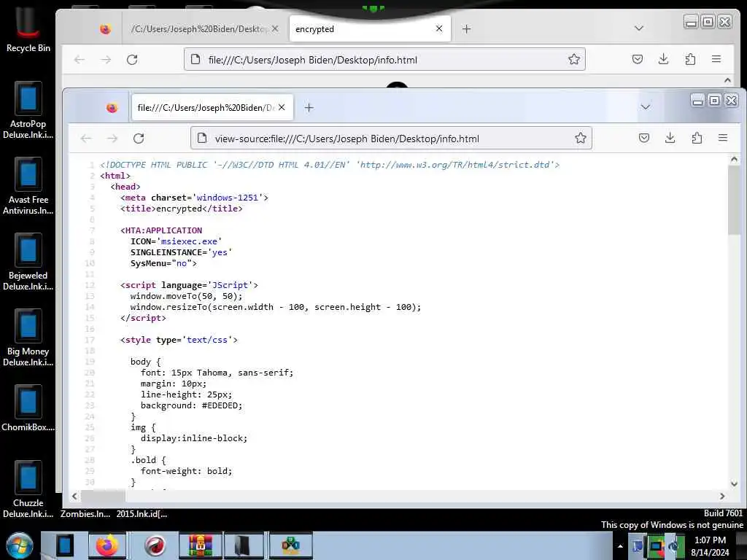Click the page icon in background address bar

coord(196,59)
